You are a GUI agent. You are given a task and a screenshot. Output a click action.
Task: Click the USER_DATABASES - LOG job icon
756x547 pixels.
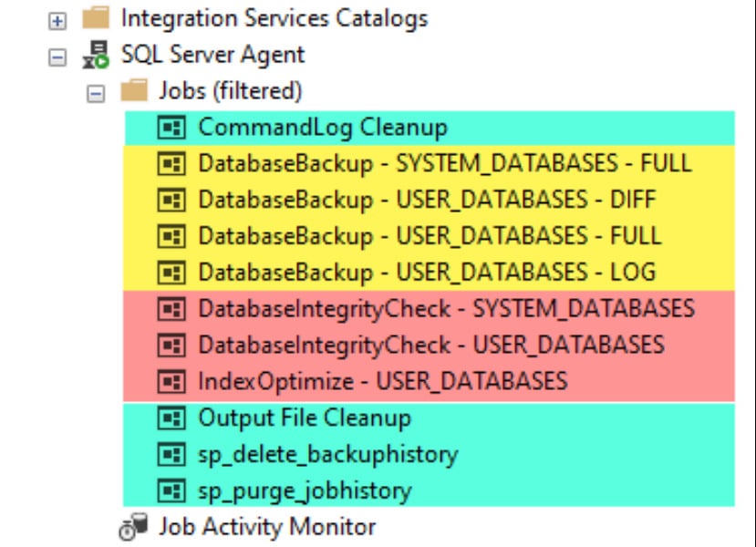pos(171,273)
